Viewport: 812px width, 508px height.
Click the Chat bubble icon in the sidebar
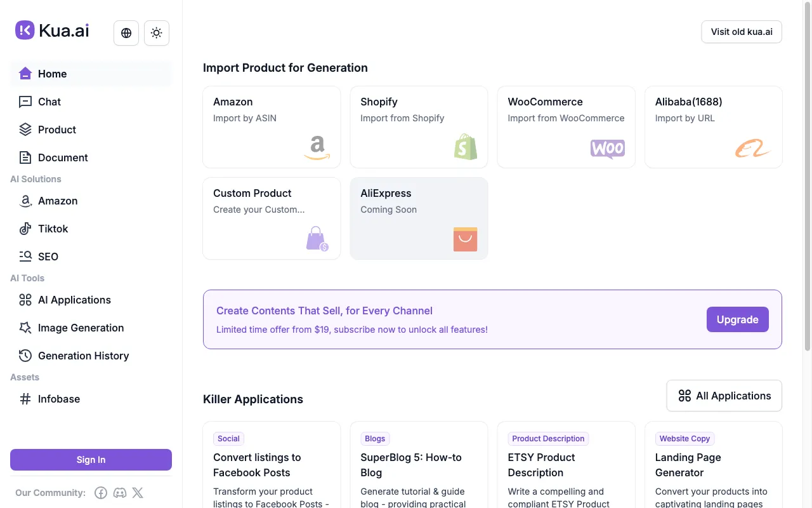pyautogui.click(x=25, y=102)
